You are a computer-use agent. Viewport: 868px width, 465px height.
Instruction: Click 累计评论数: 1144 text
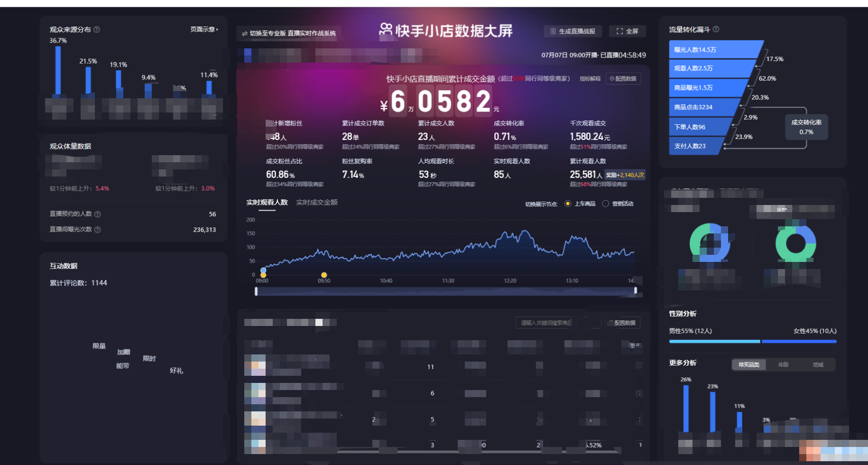(78, 283)
